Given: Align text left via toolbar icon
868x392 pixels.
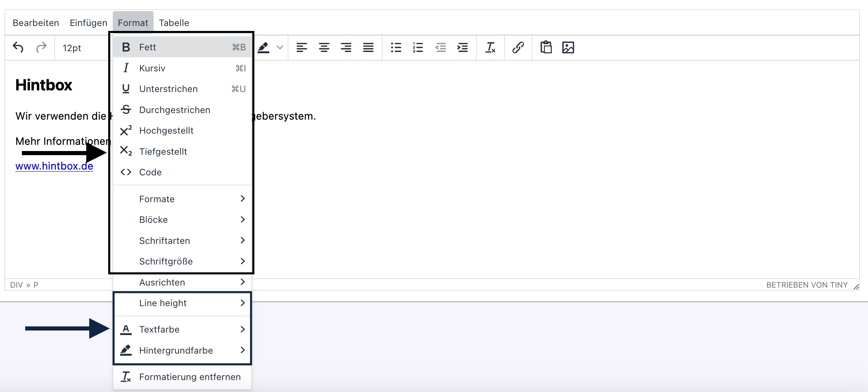Looking at the screenshot, I should [302, 47].
